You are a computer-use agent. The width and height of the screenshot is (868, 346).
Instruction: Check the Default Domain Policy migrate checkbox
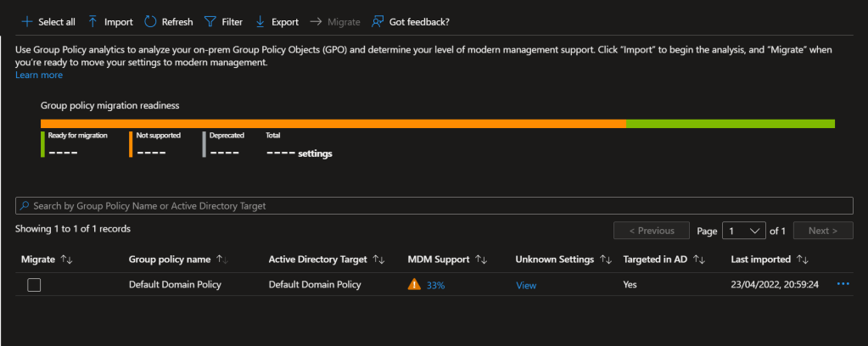[x=34, y=285]
